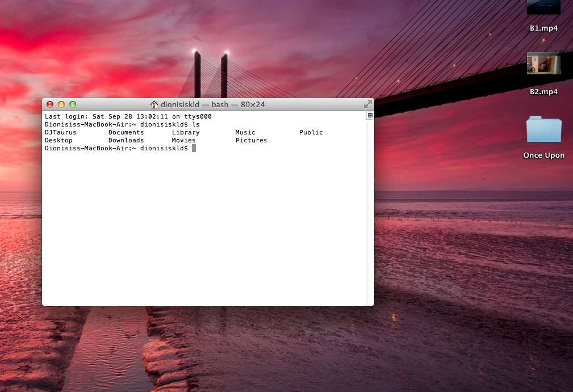Click the Pictures directory name

(252, 140)
